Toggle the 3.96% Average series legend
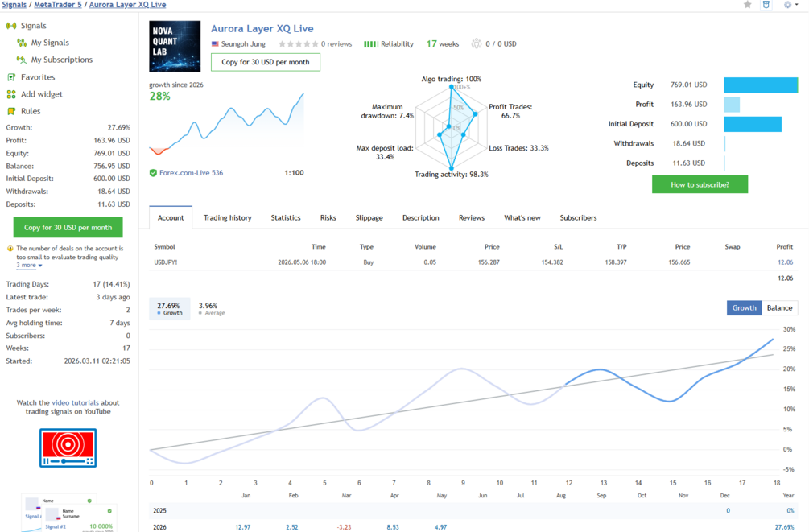Viewport: 809px width, 532px height. pos(212,308)
